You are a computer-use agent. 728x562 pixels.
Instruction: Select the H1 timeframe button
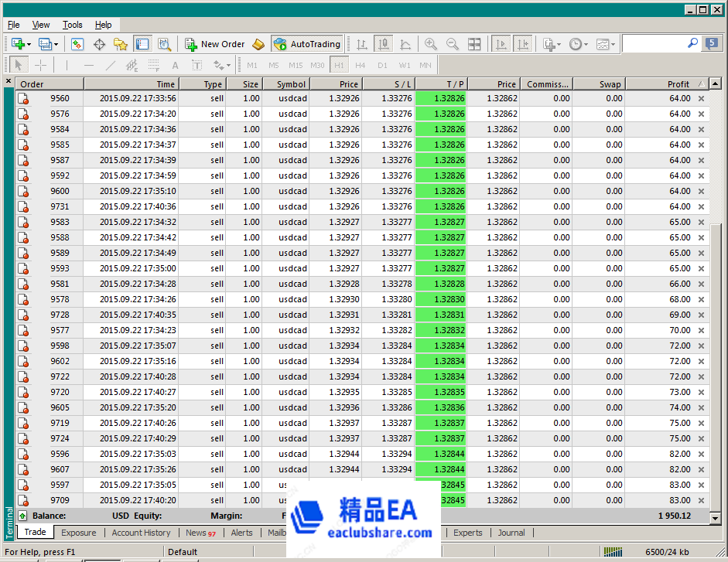coord(339,65)
